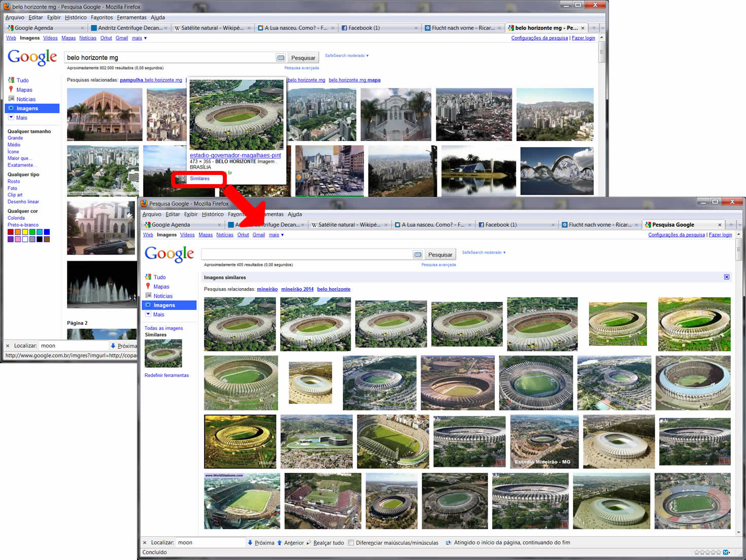This screenshot has width=746, height=560.
Task: Expand mais dropdown in back window's top links
Action: click(x=139, y=38)
